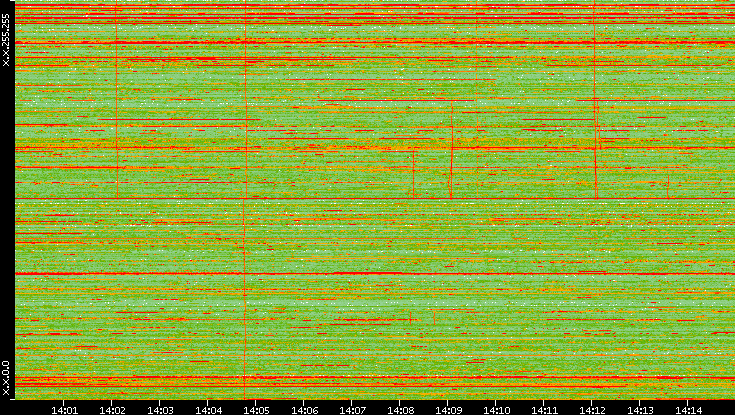Viewport: 735px width, 415px height.
Task: Click the 14:02 time axis label
Action: [x=112, y=410]
